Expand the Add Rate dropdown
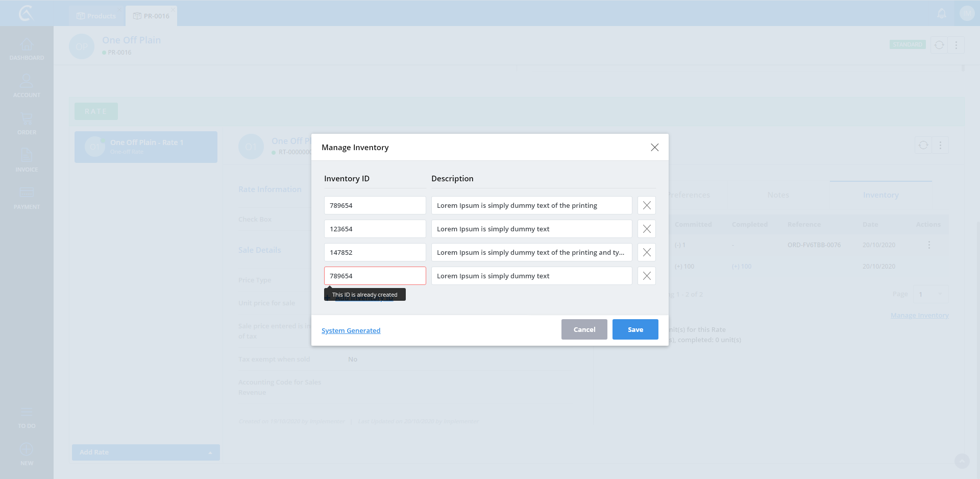 [210, 452]
